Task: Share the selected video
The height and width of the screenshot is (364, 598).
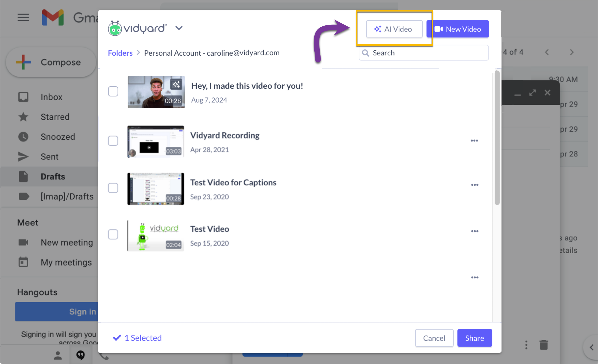Action: (475, 338)
